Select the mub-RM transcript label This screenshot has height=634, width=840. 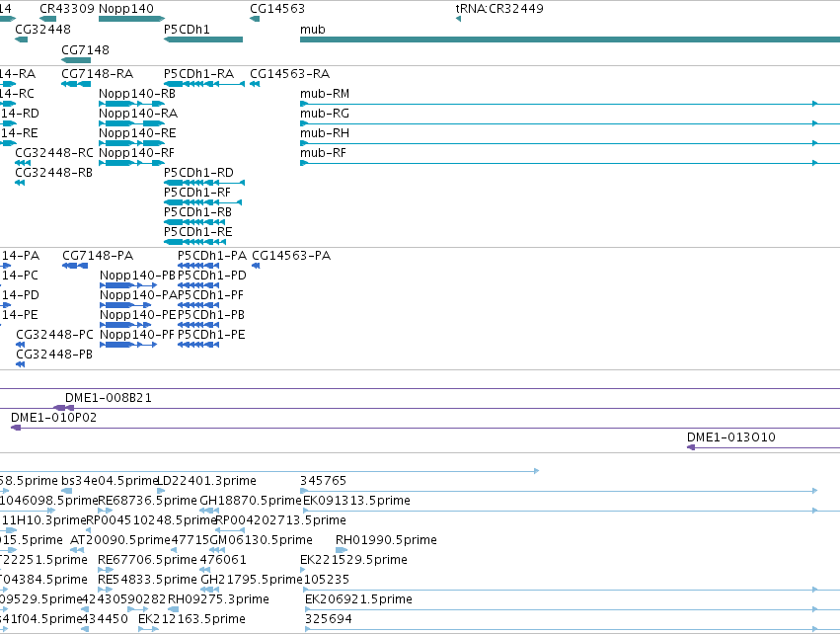pos(325,94)
